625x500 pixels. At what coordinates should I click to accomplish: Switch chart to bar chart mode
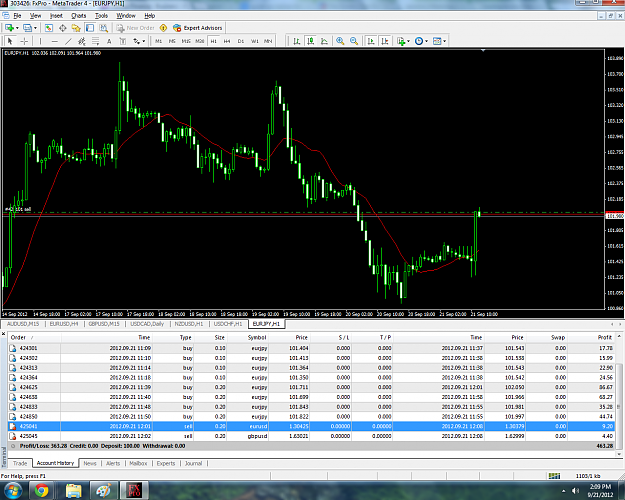pyautogui.click(x=297, y=41)
